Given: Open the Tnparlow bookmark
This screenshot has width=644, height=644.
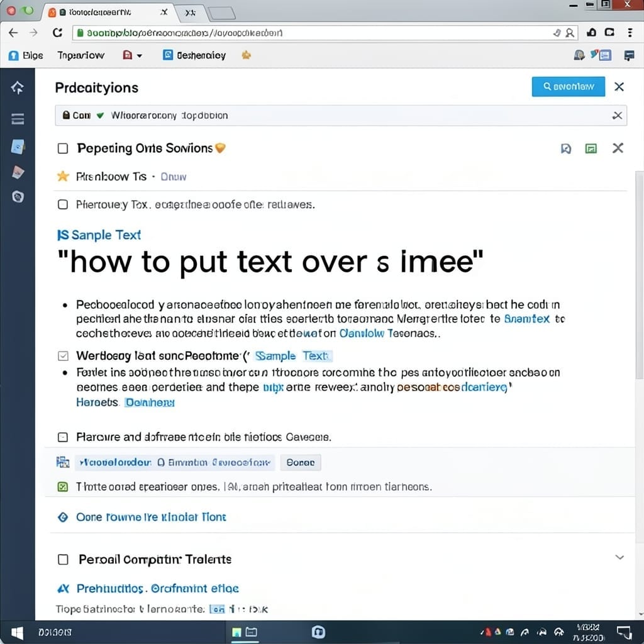Looking at the screenshot, I should (x=81, y=55).
